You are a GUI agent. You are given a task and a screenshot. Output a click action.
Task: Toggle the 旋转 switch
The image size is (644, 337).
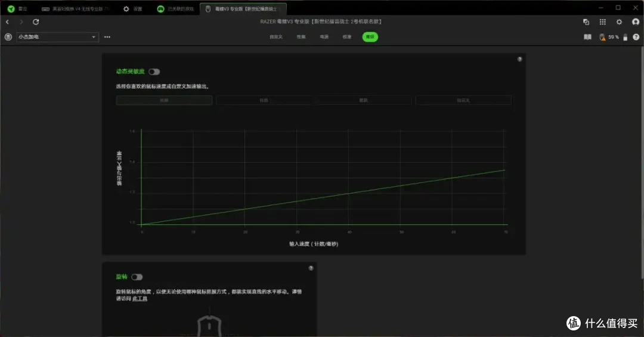tap(137, 277)
